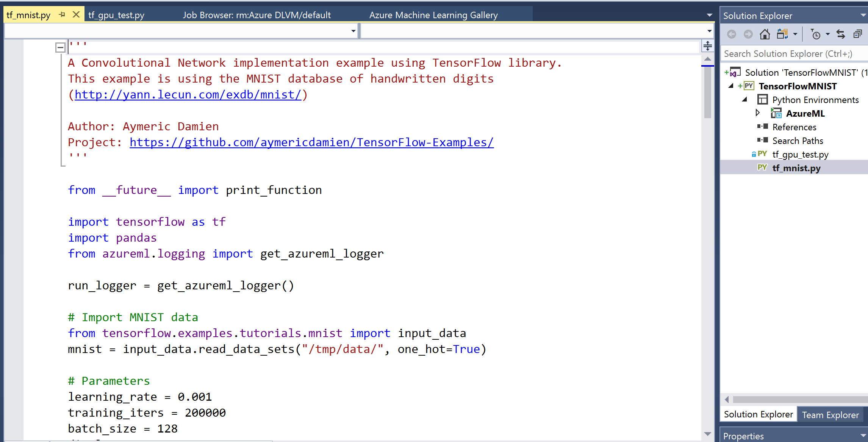This screenshot has height=442, width=868.
Task: Collapse the docstring region with the minus toggle
Action: [x=60, y=47]
